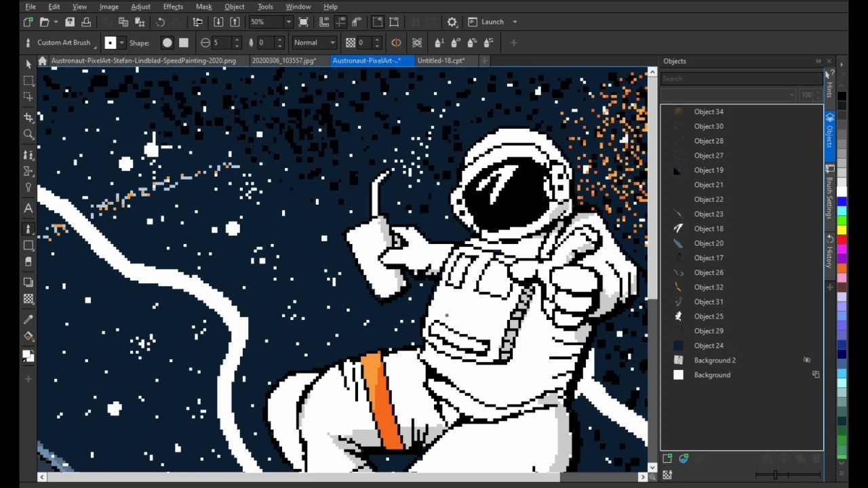
Task: Open Options gear settings
Action: 452,22
